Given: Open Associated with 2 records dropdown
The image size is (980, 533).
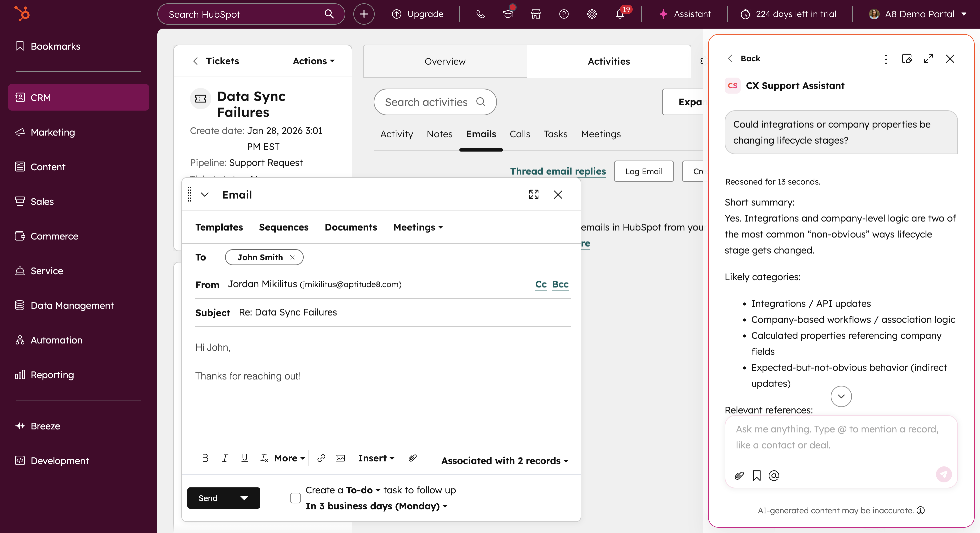Looking at the screenshot, I should coord(504,460).
